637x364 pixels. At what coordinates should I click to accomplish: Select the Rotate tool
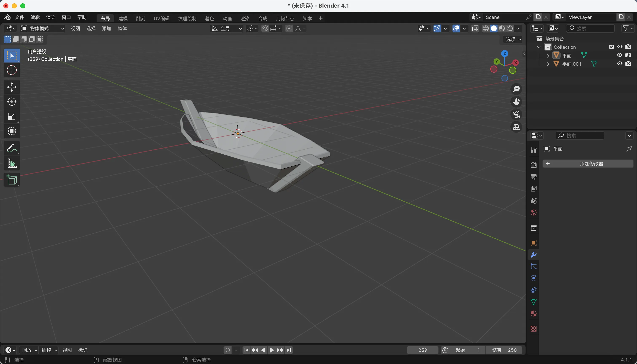point(12,102)
